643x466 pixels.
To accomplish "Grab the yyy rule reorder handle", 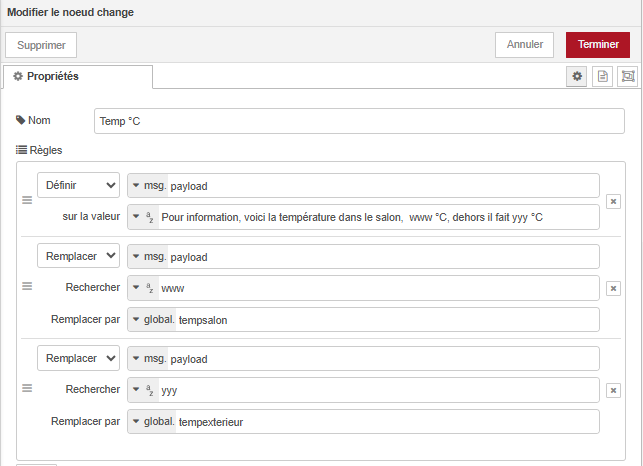I will [27, 388].
